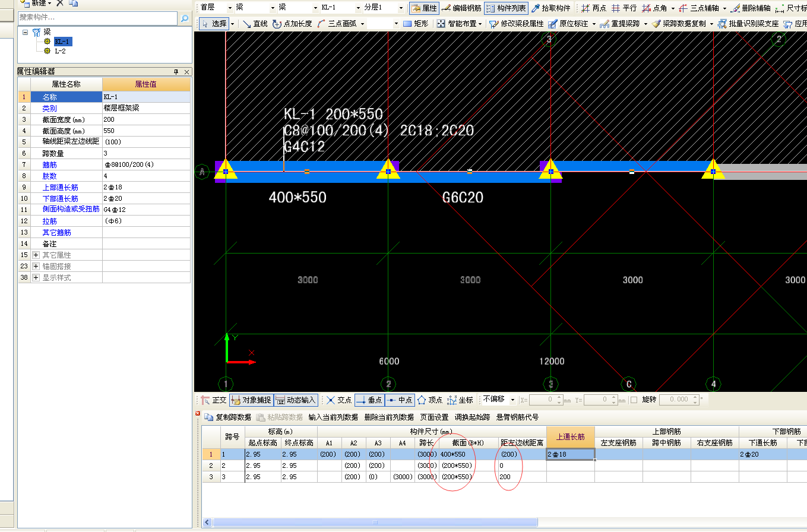Image resolution: width=807 pixels, height=532 pixels.
Task: Expand the 锚固搭接 property group
Action: tap(36, 266)
